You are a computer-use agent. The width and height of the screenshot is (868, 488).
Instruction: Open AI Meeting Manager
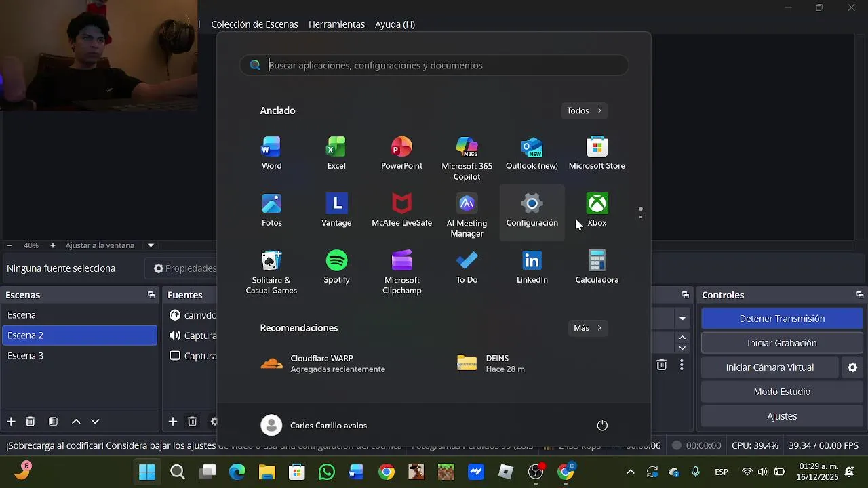[467, 216]
